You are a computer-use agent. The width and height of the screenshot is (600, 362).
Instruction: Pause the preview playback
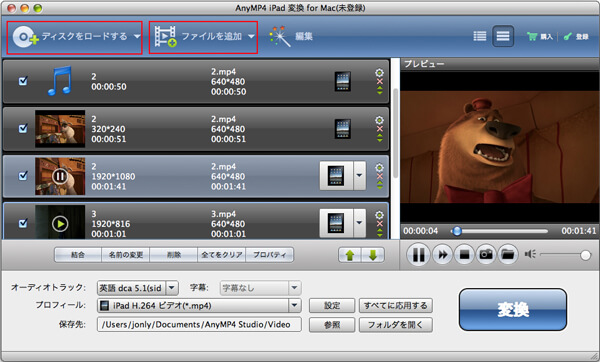(x=418, y=254)
